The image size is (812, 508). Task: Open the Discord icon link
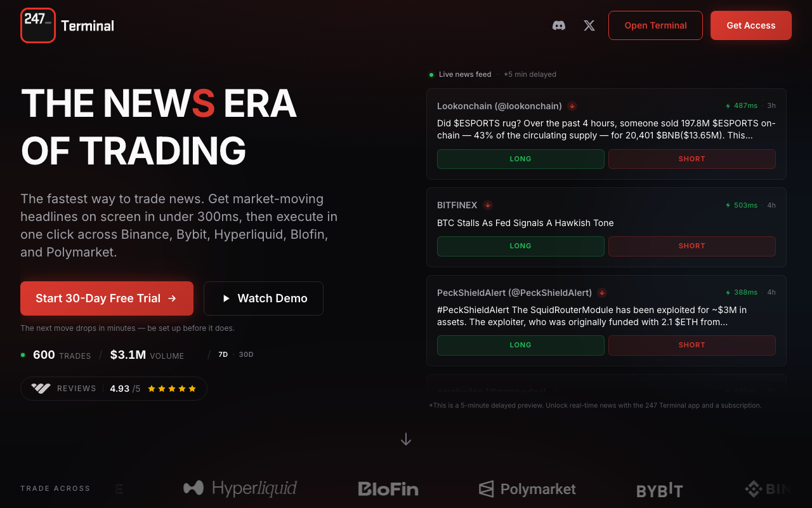pyautogui.click(x=559, y=25)
